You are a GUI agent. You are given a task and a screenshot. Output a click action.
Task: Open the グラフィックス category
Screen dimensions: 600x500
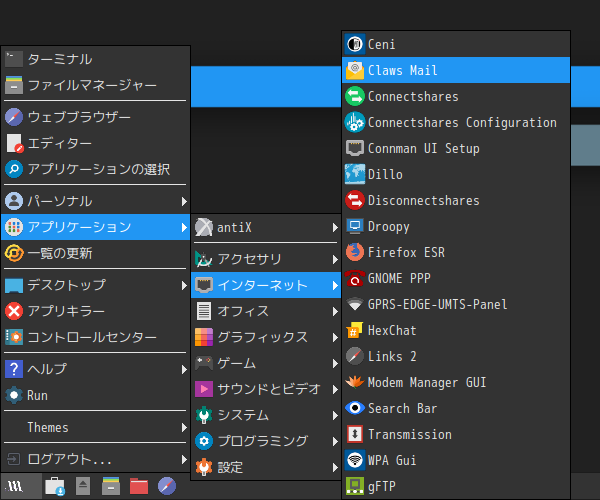[x=266, y=337]
